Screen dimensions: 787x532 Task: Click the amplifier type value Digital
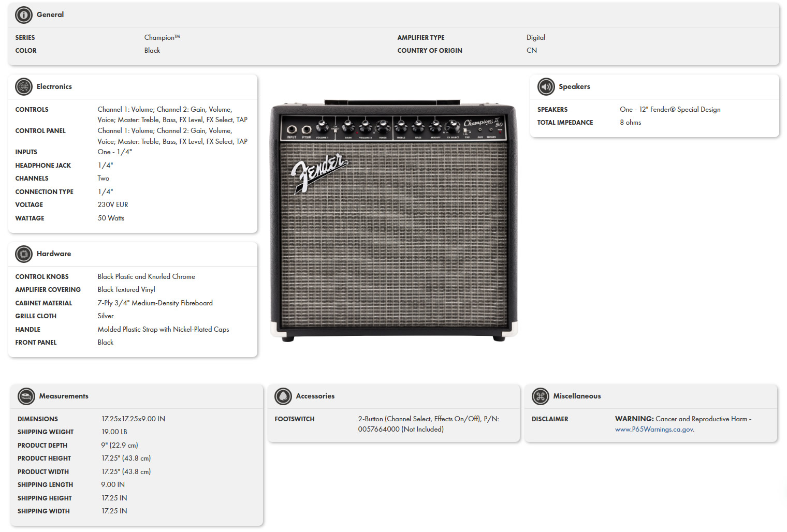click(x=536, y=37)
